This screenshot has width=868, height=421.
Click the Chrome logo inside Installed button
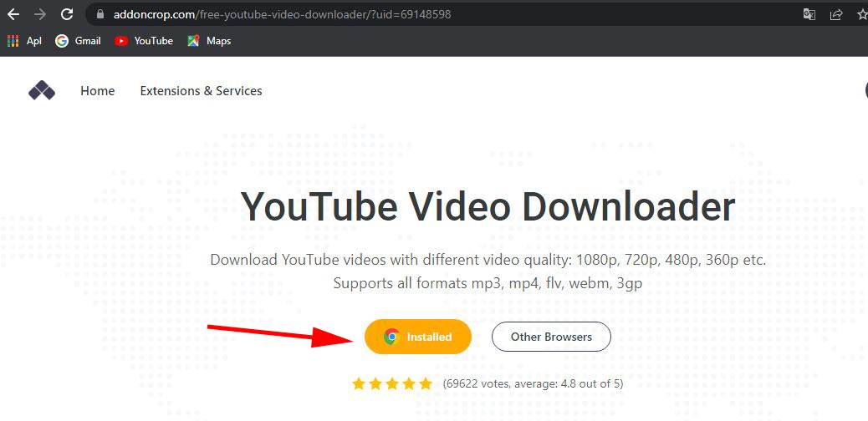391,337
